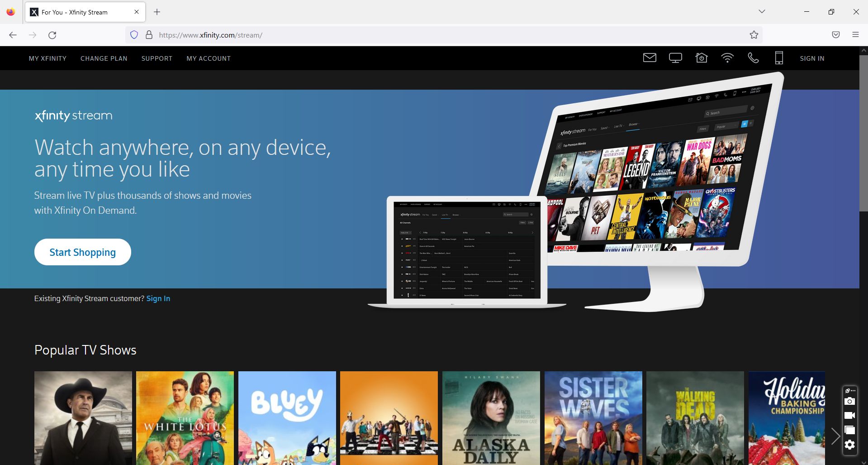
Task: Bookmark the page using the star icon
Action: point(754,34)
